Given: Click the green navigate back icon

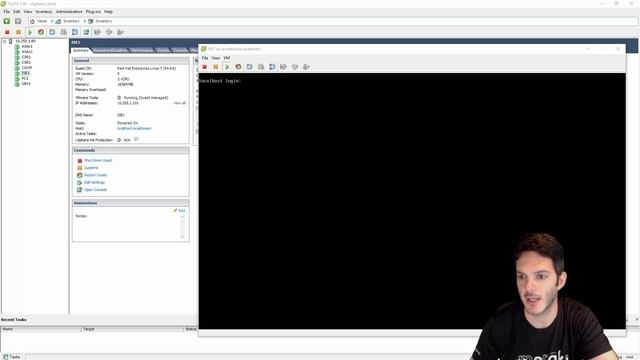Looking at the screenshot, I should (7, 21).
